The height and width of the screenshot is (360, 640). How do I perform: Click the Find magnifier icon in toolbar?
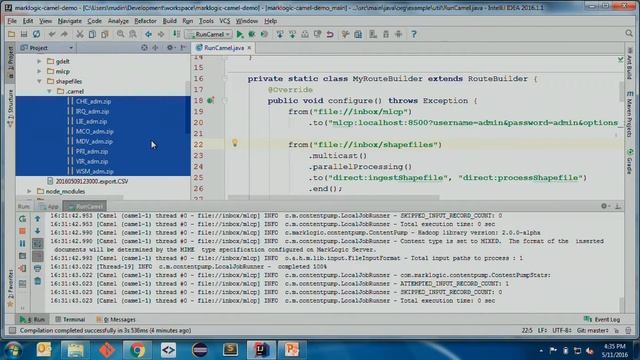coord(120,34)
